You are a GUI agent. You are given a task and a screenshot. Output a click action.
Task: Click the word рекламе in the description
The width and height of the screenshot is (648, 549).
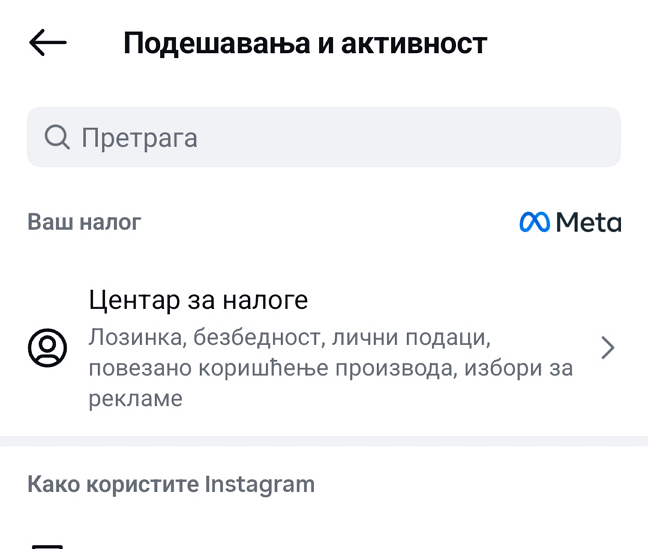pos(135,399)
